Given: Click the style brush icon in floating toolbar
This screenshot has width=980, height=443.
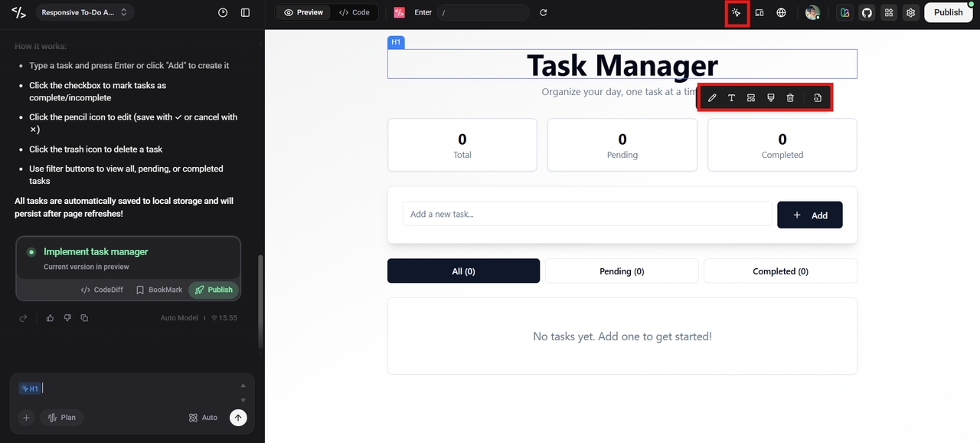Looking at the screenshot, I should click(771, 98).
